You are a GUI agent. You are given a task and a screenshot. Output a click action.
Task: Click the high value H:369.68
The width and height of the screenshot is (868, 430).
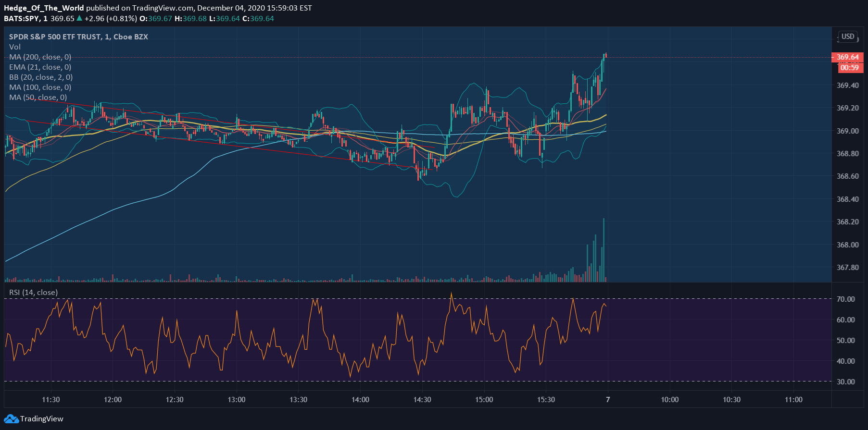click(x=190, y=19)
